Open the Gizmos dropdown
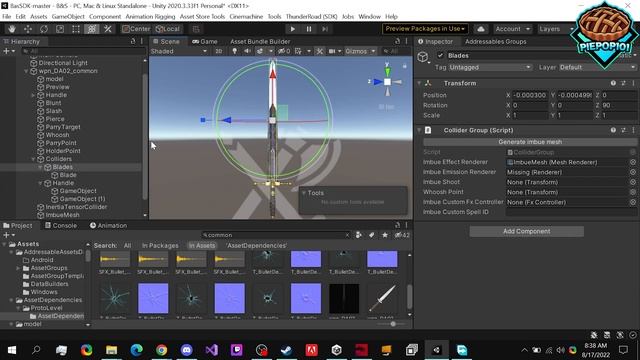 pyautogui.click(x=360, y=51)
